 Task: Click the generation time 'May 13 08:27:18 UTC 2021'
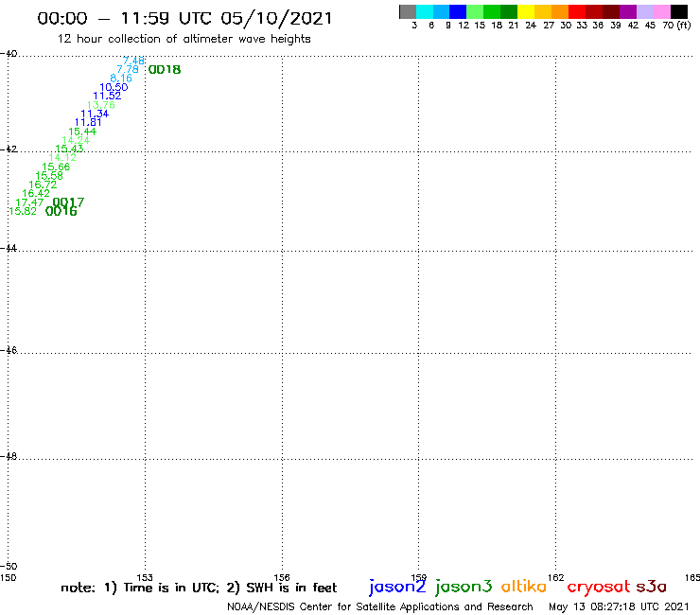pos(619,606)
